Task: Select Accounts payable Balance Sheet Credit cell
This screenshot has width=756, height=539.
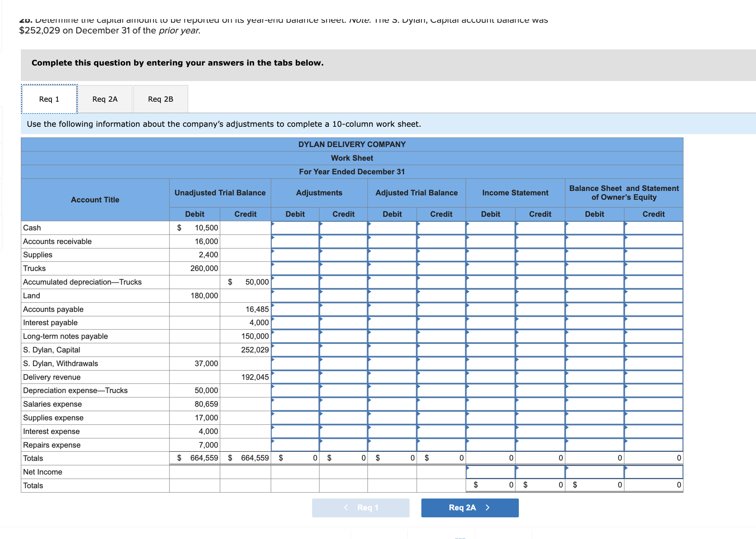Action: tap(653, 309)
